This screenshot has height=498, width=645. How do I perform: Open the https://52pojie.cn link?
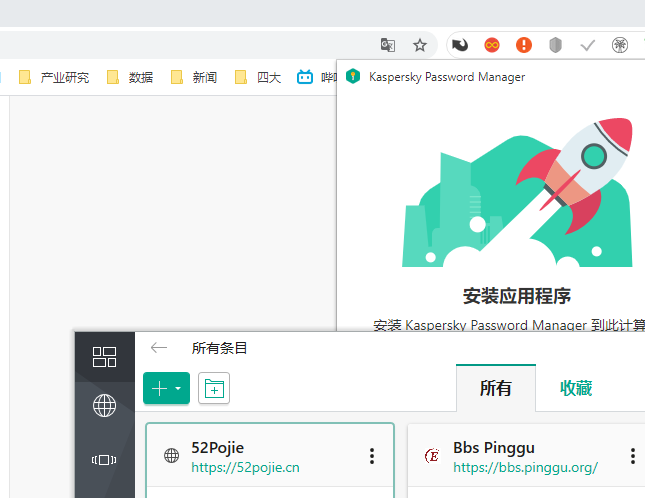point(245,467)
